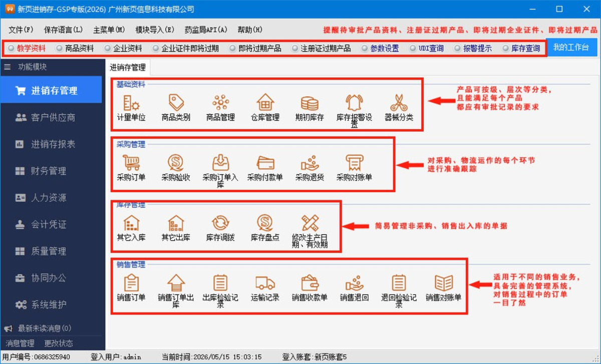Open 库存调拨 stock transfer icon
601x364 pixels.
click(x=220, y=223)
